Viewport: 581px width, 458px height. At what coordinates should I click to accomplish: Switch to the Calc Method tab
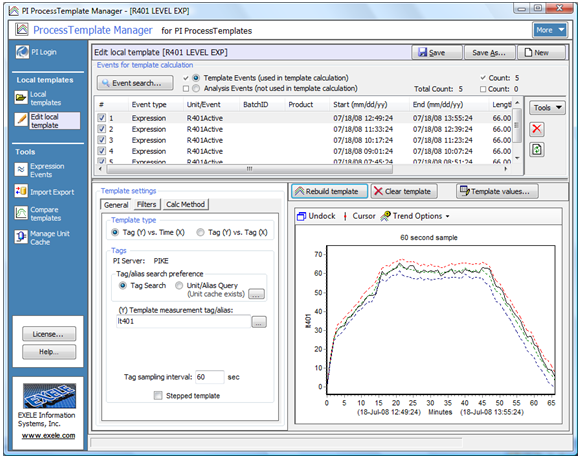[185, 204]
